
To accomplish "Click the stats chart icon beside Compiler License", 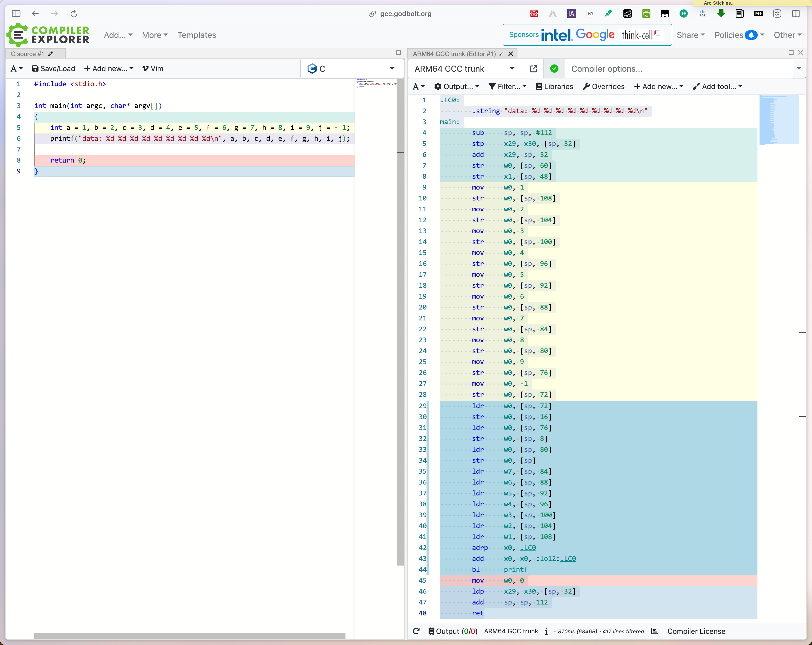I will click(x=655, y=631).
